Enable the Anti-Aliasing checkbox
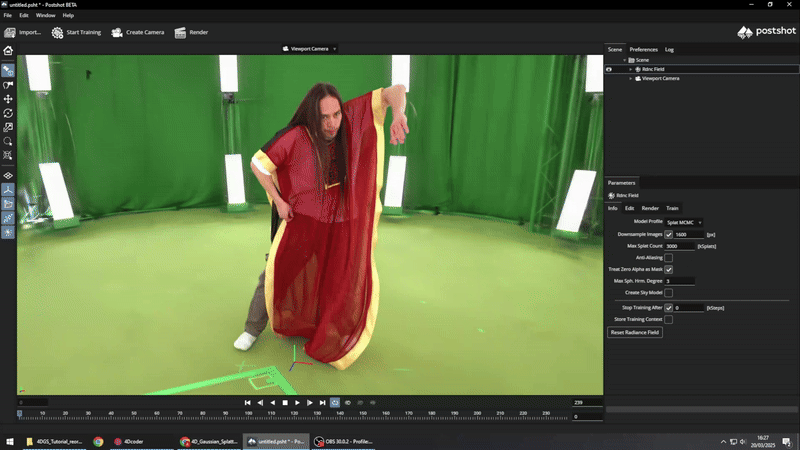The height and width of the screenshot is (450, 800). coord(669,258)
